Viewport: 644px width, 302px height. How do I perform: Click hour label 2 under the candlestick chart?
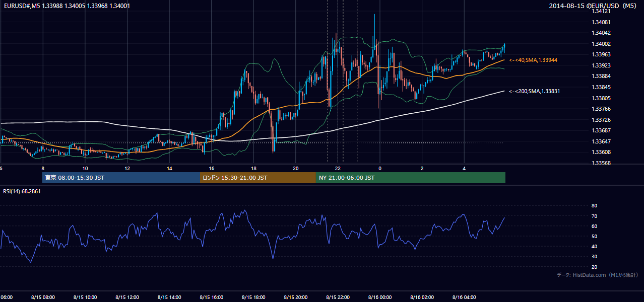point(422,169)
